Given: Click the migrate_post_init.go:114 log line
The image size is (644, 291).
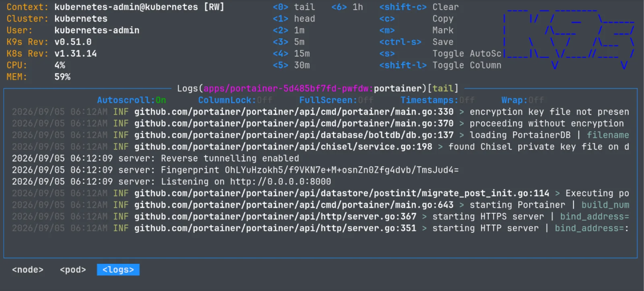Looking at the screenshot, I should point(320,193).
